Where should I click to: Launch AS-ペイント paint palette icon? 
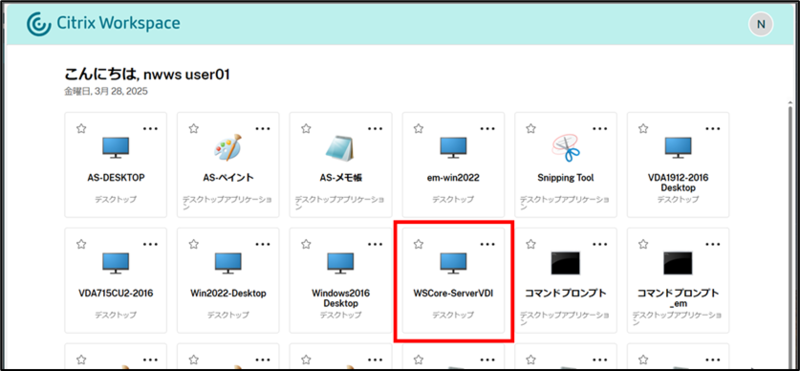[x=228, y=147]
